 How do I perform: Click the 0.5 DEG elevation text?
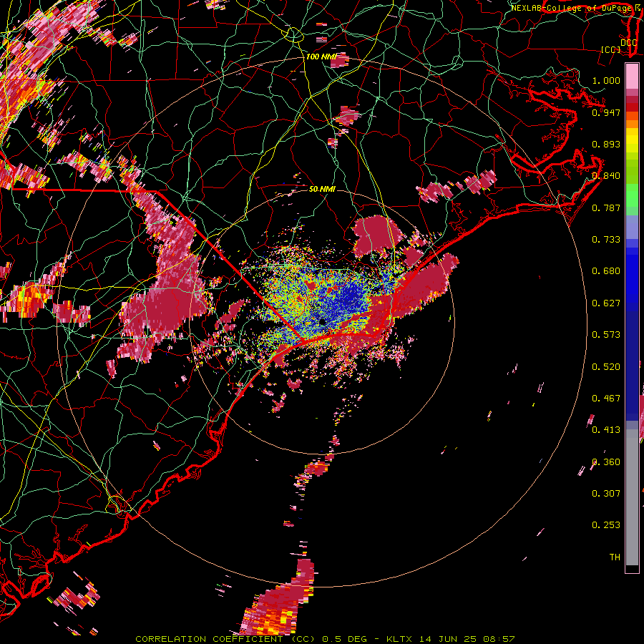(345, 639)
